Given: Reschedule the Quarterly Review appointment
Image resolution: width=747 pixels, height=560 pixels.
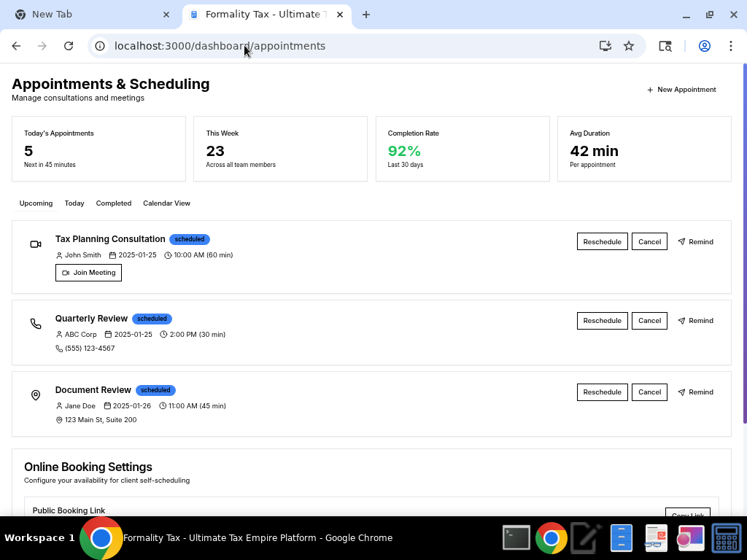Looking at the screenshot, I should (x=602, y=321).
